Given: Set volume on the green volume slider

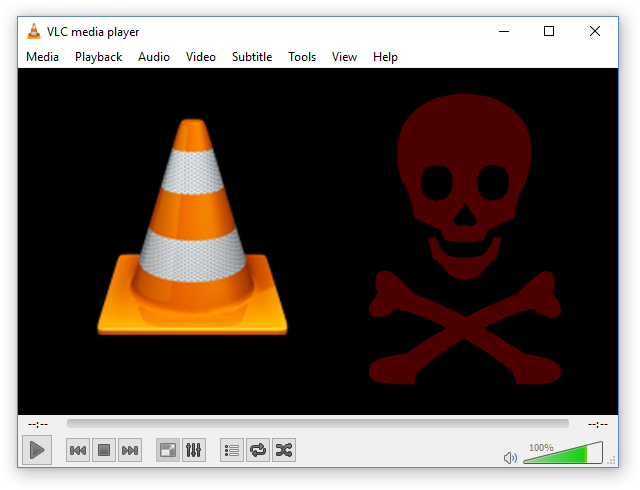Looking at the screenshot, I should pyautogui.click(x=563, y=452).
